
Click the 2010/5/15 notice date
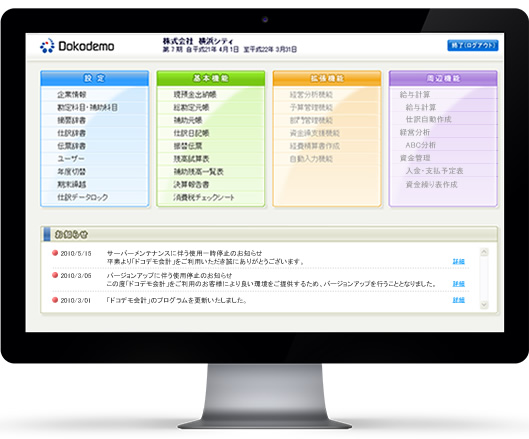pyautogui.click(x=76, y=253)
